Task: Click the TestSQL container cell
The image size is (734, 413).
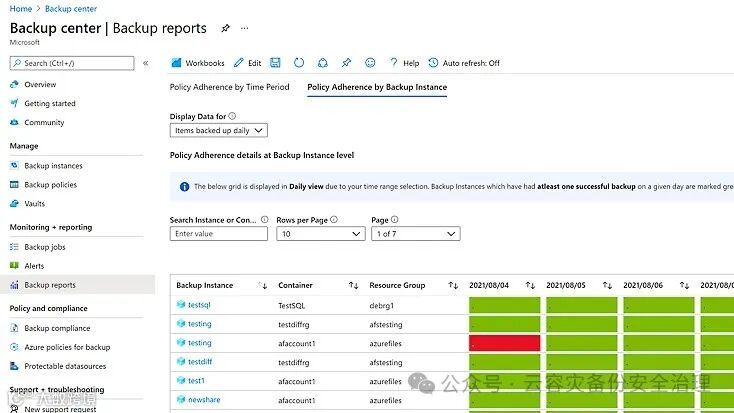Action: pyautogui.click(x=292, y=305)
